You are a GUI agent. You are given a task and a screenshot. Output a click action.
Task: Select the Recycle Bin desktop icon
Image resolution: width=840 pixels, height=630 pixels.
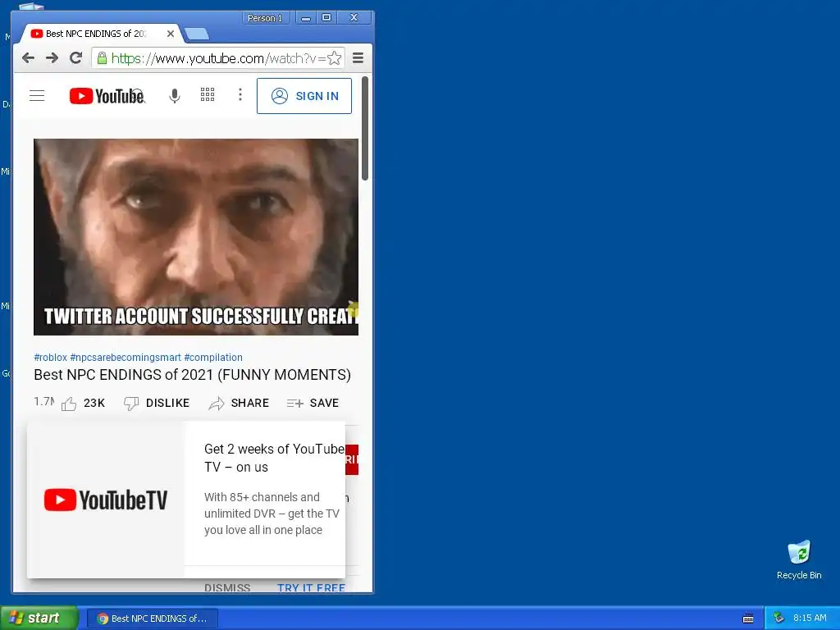799,560
